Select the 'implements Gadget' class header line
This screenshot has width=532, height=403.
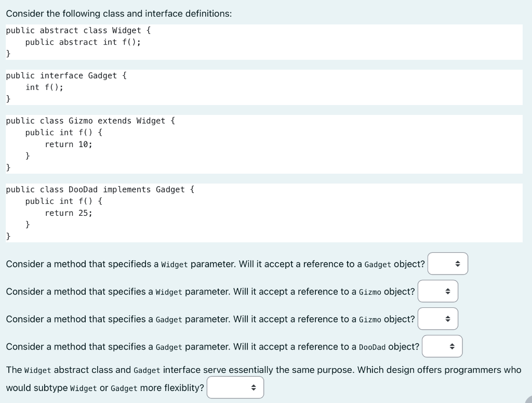(100, 189)
